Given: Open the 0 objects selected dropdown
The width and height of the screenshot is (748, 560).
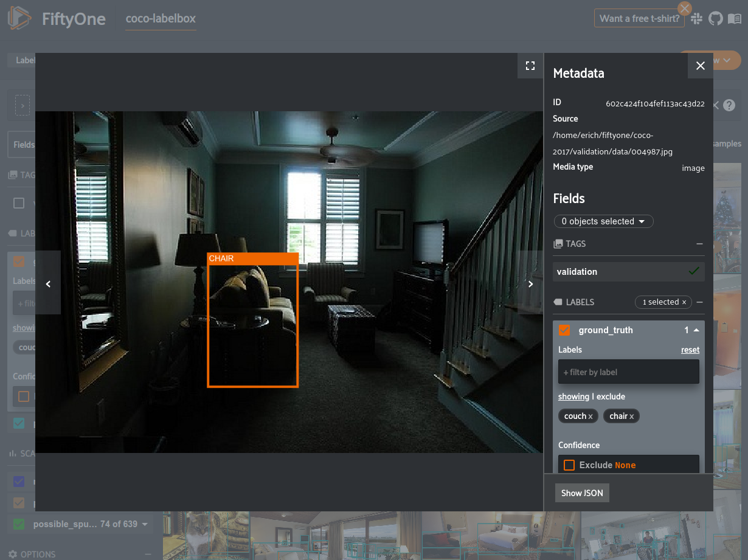Looking at the screenshot, I should click(x=603, y=221).
